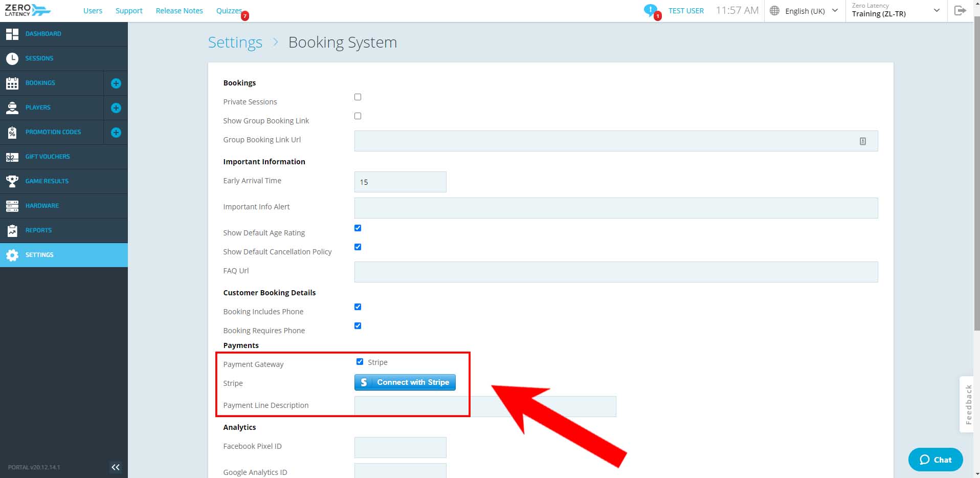
Task: Click the page vertical scrollbar
Action: click(977, 174)
